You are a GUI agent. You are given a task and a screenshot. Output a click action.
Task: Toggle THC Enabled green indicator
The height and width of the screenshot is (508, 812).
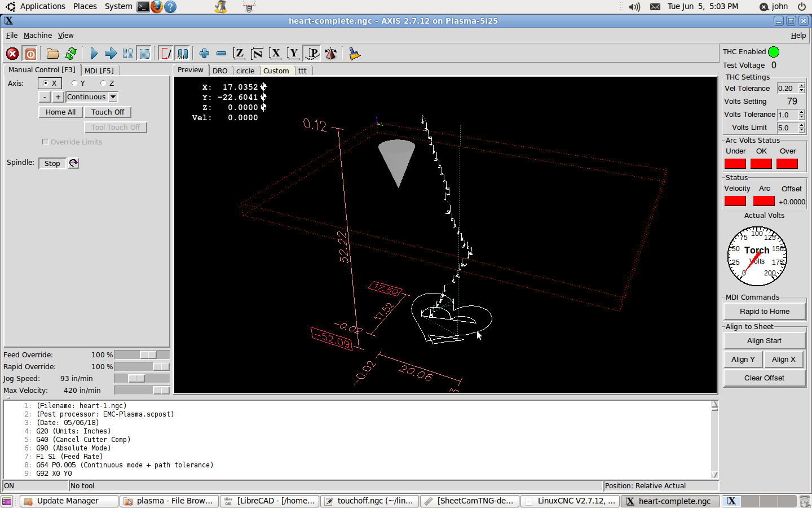pos(774,52)
